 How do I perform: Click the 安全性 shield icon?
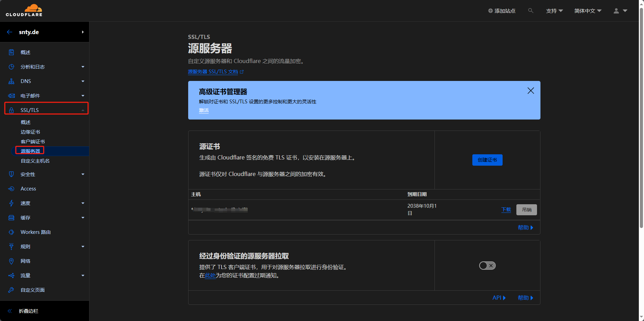click(11, 174)
